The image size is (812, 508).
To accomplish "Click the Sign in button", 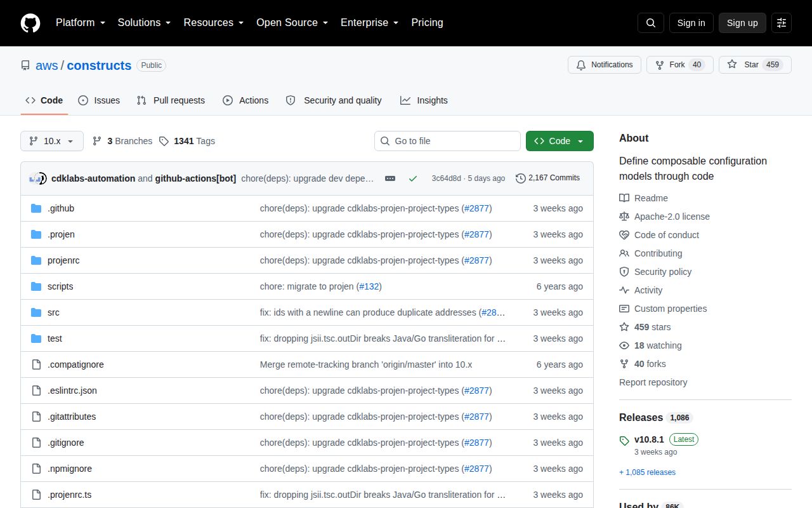I will click(x=691, y=23).
